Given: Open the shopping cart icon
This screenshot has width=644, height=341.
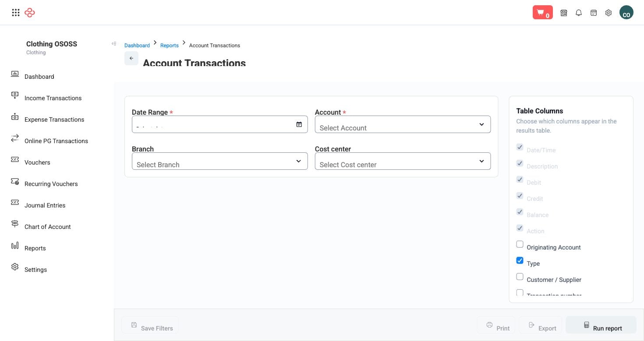Looking at the screenshot, I should pyautogui.click(x=542, y=13).
